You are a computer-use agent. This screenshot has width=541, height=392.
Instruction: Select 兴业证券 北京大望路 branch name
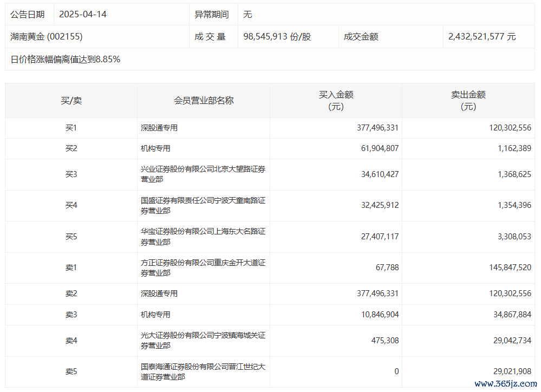pyautogui.click(x=203, y=174)
